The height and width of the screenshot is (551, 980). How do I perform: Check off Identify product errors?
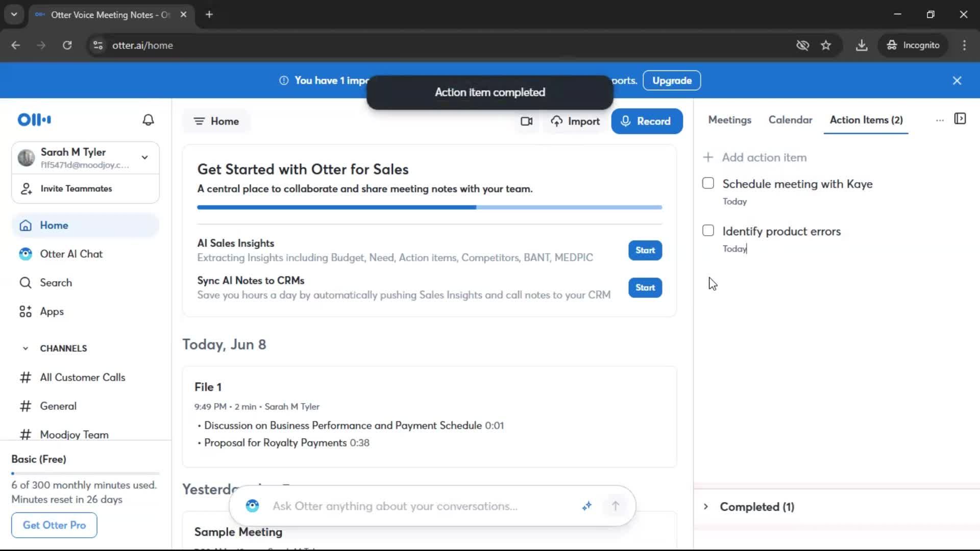[x=708, y=231]
